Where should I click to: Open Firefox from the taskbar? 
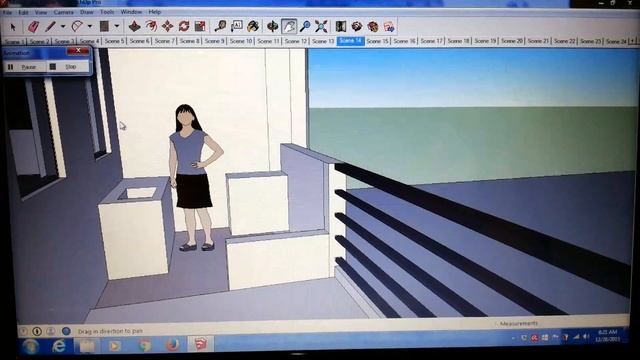click(x=172, y=345)
